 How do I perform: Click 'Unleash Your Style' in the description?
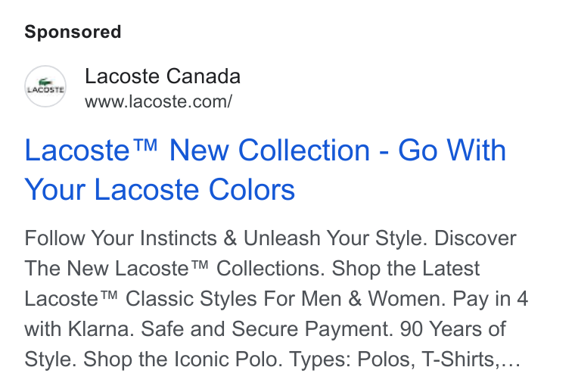tap(335, 238)
